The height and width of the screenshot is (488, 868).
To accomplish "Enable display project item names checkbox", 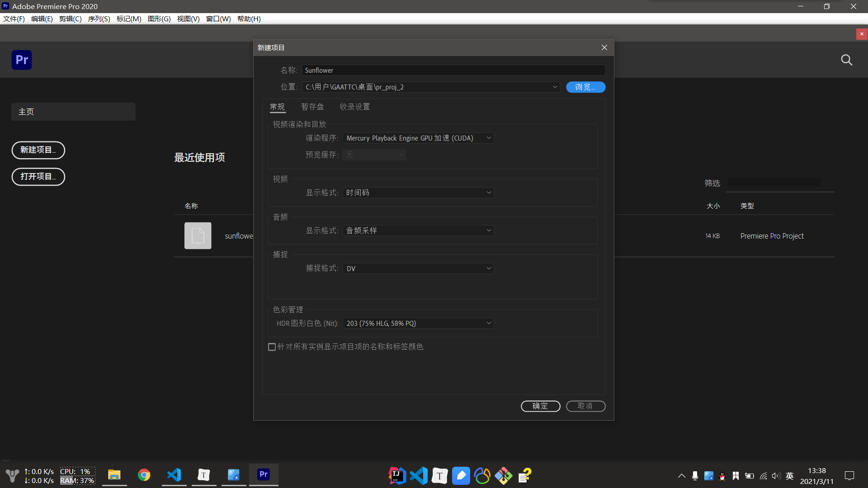I will 272,347.
